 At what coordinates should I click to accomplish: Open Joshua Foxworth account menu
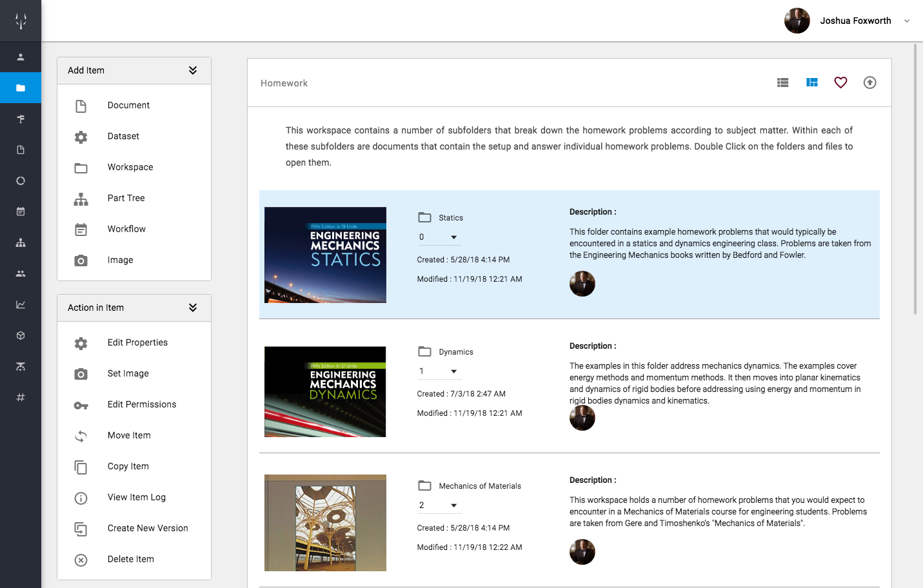pos(848,21)
